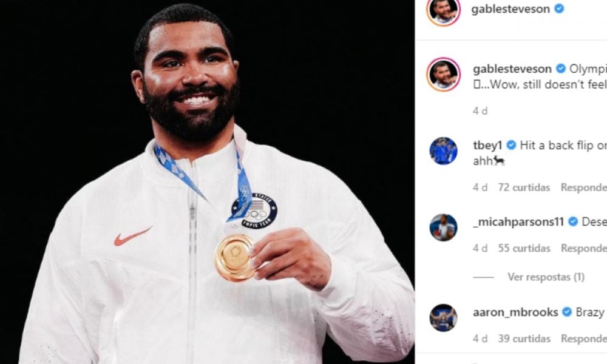Click verified badge next to header gablesteveson

pos(559,8)
